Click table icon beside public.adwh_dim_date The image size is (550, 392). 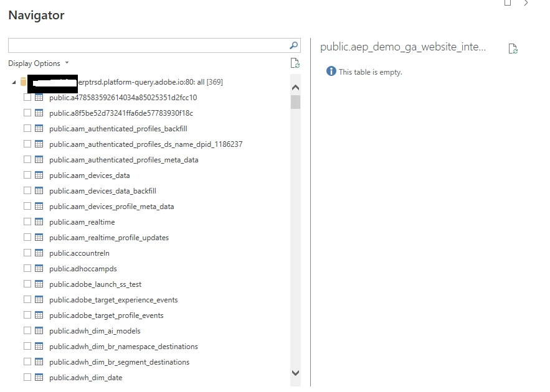[x=39, y=377]
